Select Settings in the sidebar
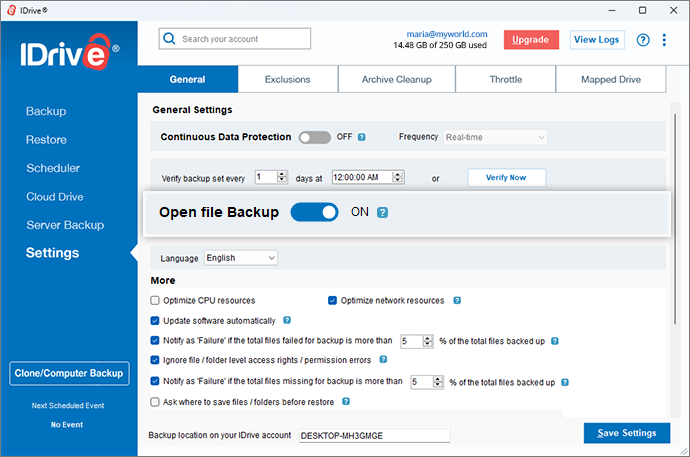Viewport: 690px width, 457px height. click(52, 253)
